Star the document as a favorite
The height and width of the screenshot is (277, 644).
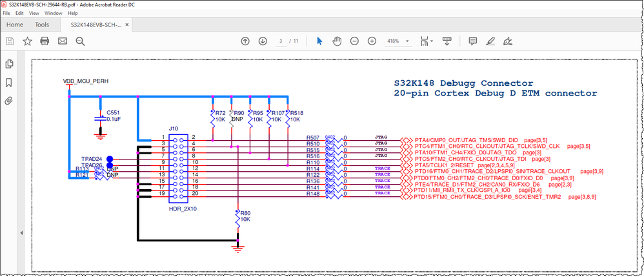pos(28,41)
